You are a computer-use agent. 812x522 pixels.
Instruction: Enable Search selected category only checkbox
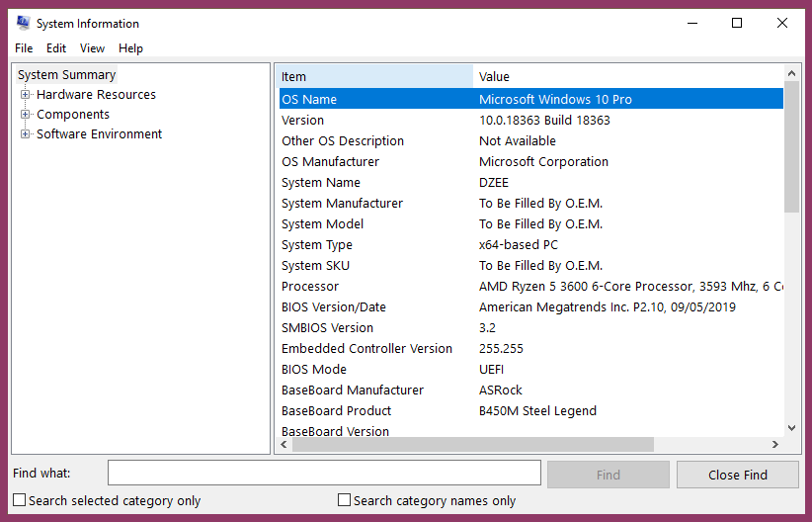tap(20, 500)
